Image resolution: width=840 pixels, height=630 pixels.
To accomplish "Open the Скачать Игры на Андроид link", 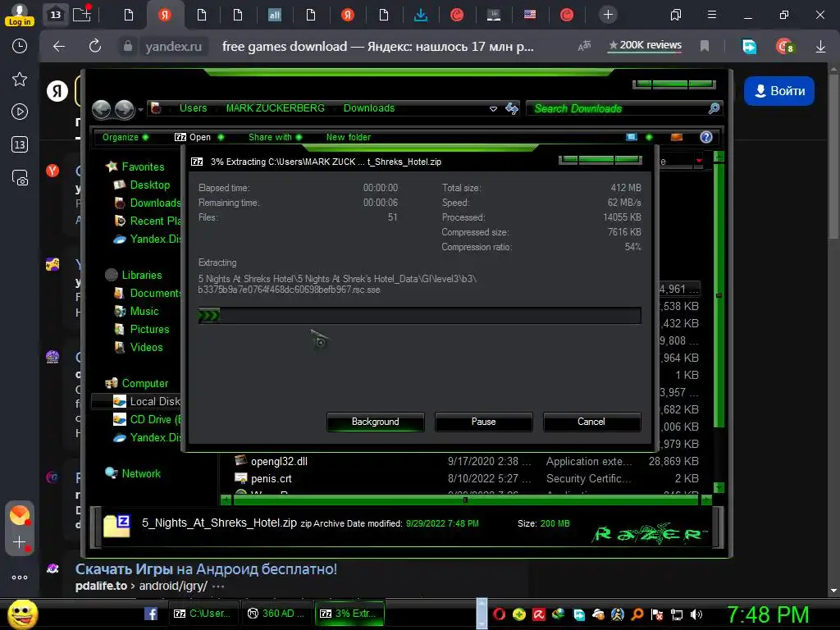I will point(206,569).
